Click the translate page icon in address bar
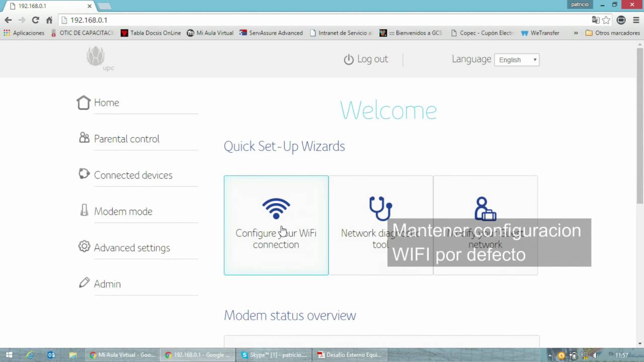 pyautogui.click(x=596, y=20)
